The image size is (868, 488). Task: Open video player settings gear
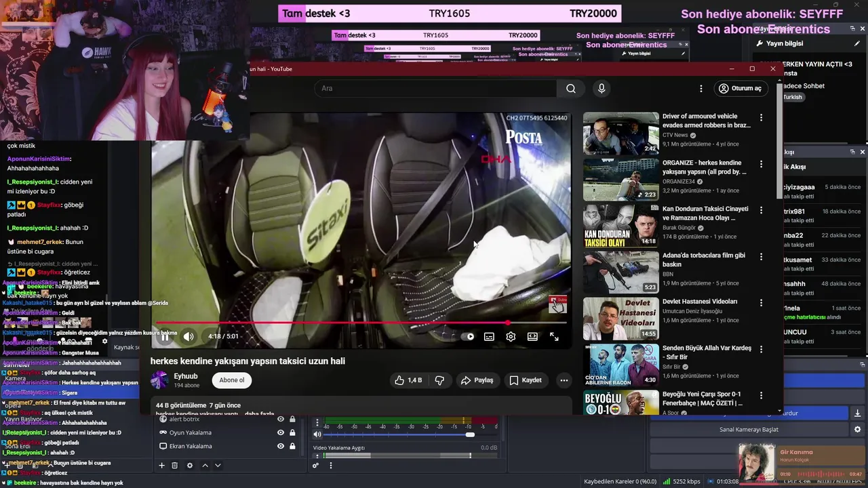click(x=511, y=336)
